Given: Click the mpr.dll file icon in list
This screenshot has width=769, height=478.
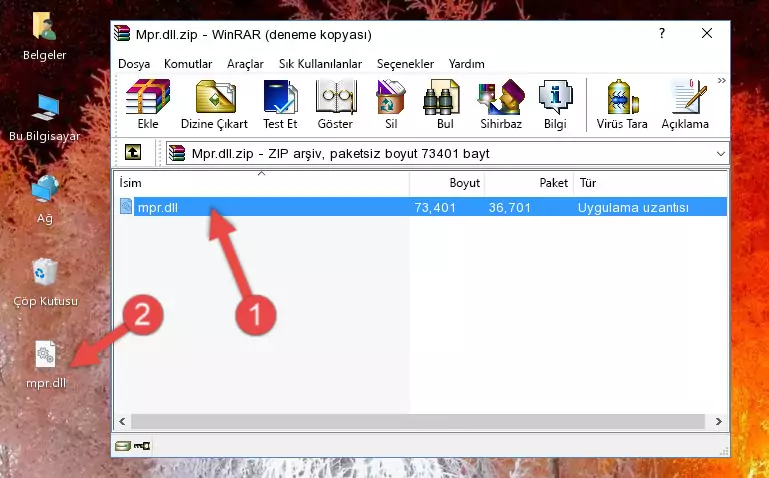Looking at the screenshot, I should pyautogui.click(x=126, y=206).
